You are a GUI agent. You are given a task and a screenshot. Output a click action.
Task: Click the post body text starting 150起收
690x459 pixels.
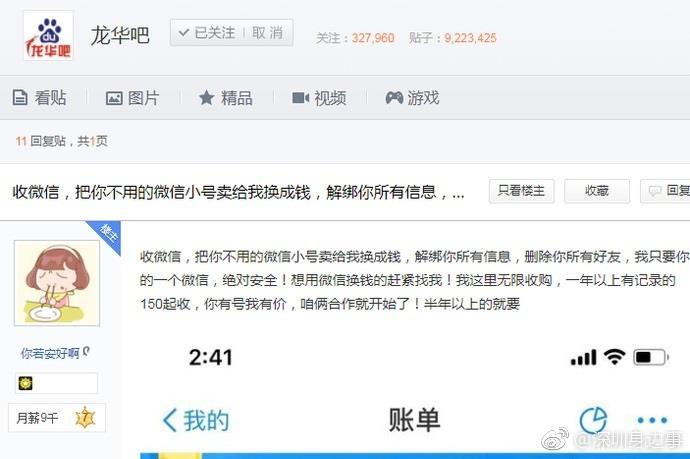330,304
